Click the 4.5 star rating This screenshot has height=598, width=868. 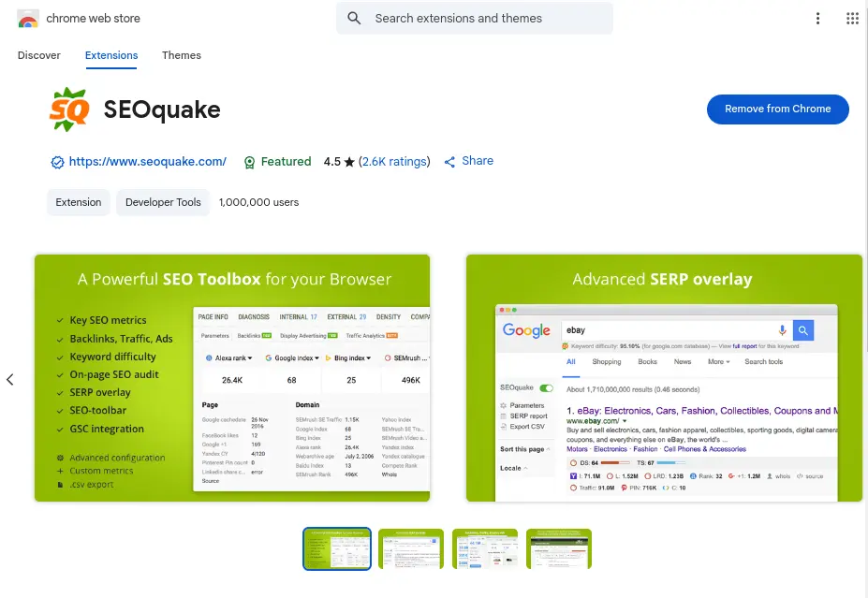tap(339, 162)
